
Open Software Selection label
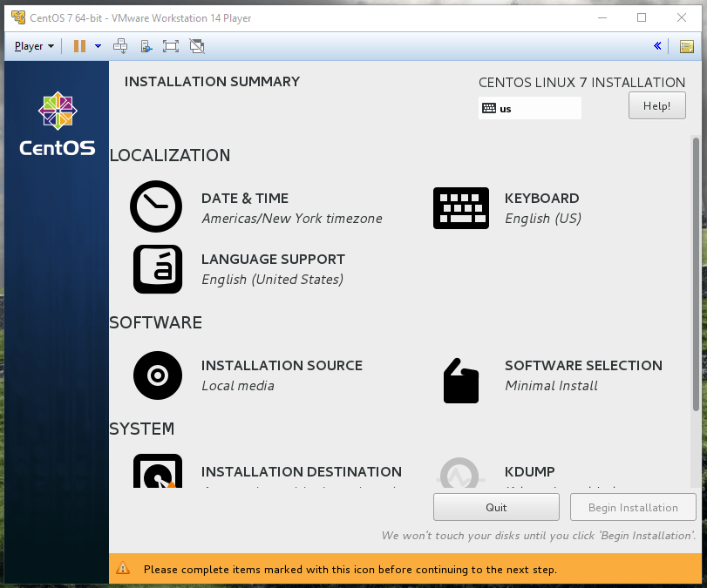583,365
